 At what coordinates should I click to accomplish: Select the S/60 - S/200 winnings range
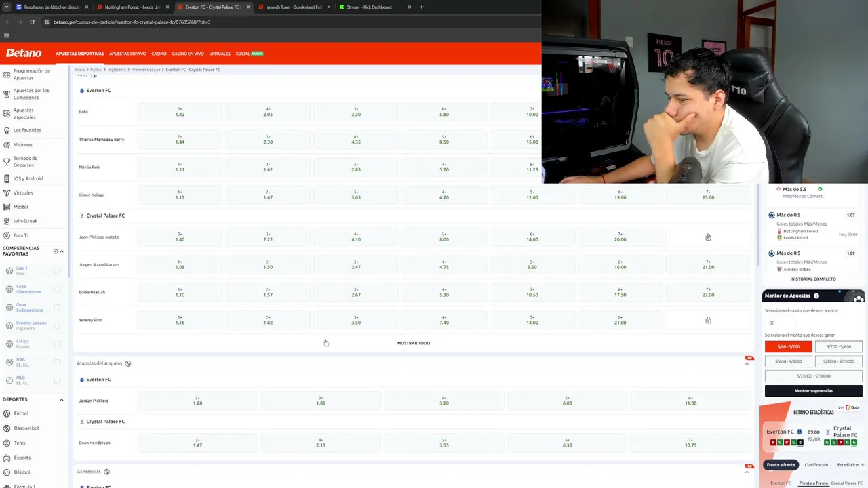(x=789, y=346)
